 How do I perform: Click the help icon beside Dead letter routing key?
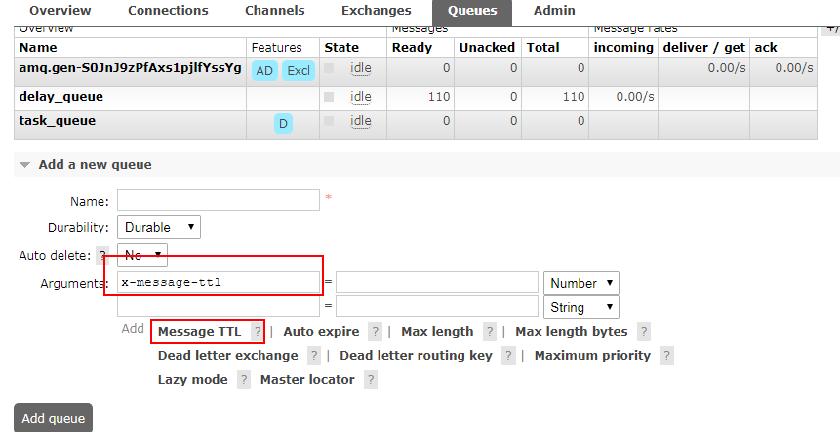[508, 355]
